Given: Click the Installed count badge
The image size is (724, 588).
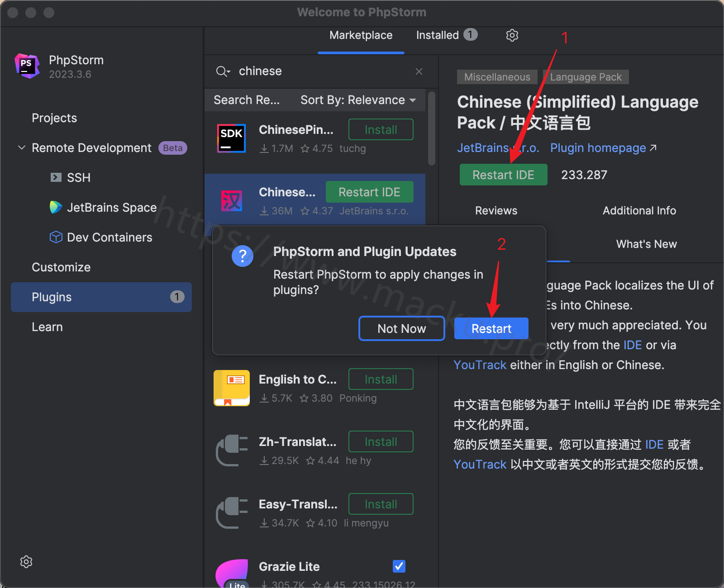Looking at the screenshot, I should tap(470, 35).
